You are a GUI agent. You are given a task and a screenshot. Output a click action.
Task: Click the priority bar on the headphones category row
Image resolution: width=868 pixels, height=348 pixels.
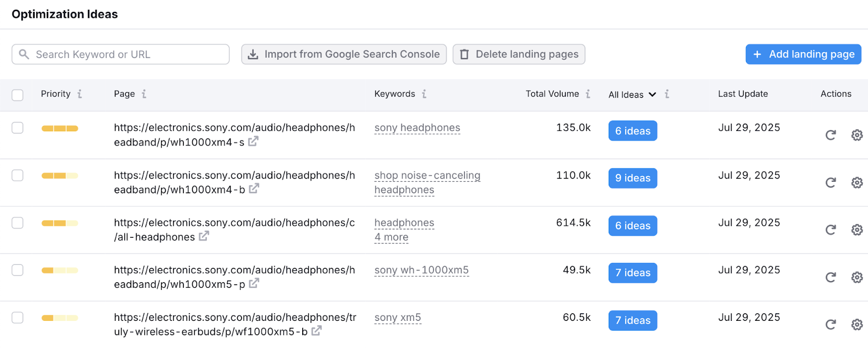(x=59, y=223)
